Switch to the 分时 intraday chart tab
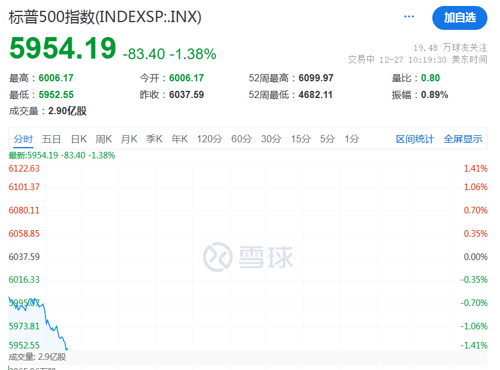This screenshot has height=370, width=500. coord(23,139)
